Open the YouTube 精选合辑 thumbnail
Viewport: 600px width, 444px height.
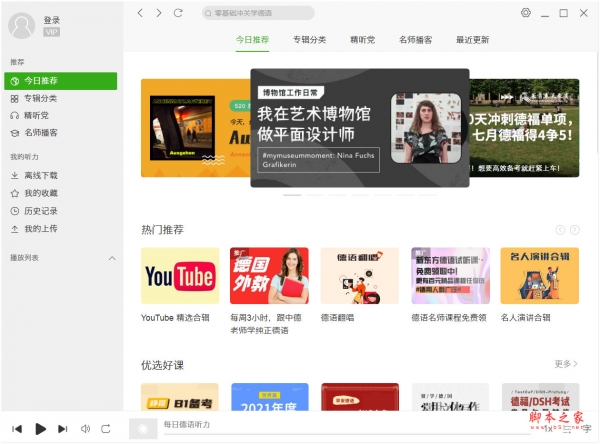pos(180,276)
